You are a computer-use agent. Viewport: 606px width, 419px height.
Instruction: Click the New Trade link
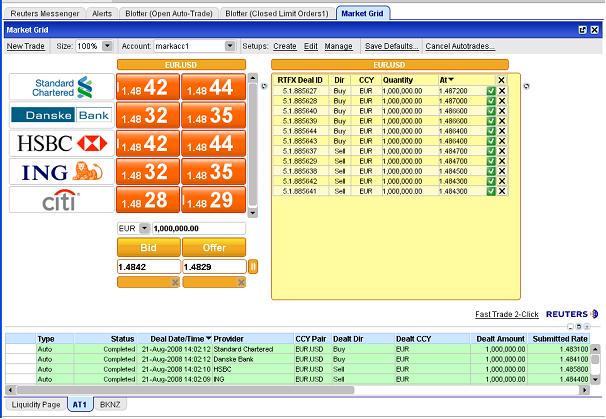coord(26,46)
